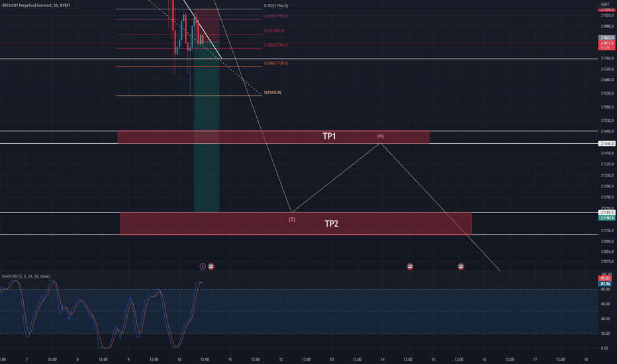Click the BTCUSDT Perpetual Contract chart title
Viewport: 617px width, 364px height.
(36, 5)
